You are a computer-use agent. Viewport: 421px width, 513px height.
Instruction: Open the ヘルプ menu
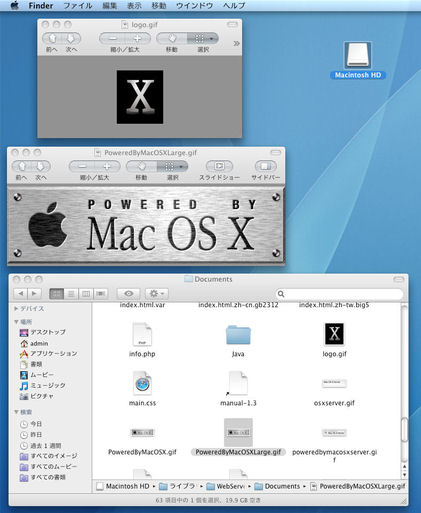[x=234, y=6]
